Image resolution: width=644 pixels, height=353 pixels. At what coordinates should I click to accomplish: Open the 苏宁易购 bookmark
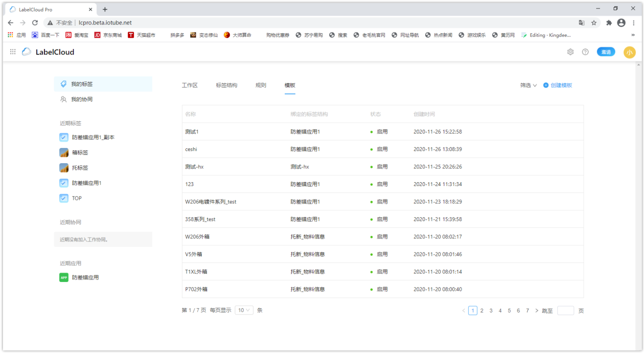309,35
